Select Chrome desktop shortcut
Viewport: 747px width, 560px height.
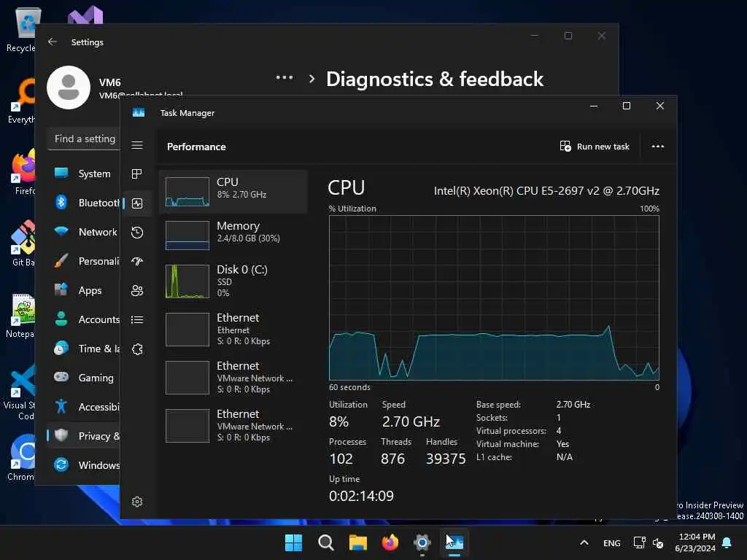[22, 457]
